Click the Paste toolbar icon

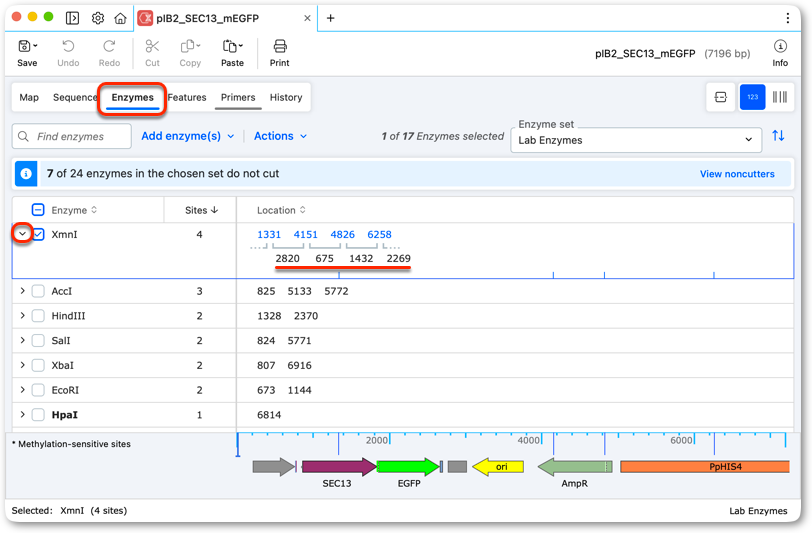(229, 47)
